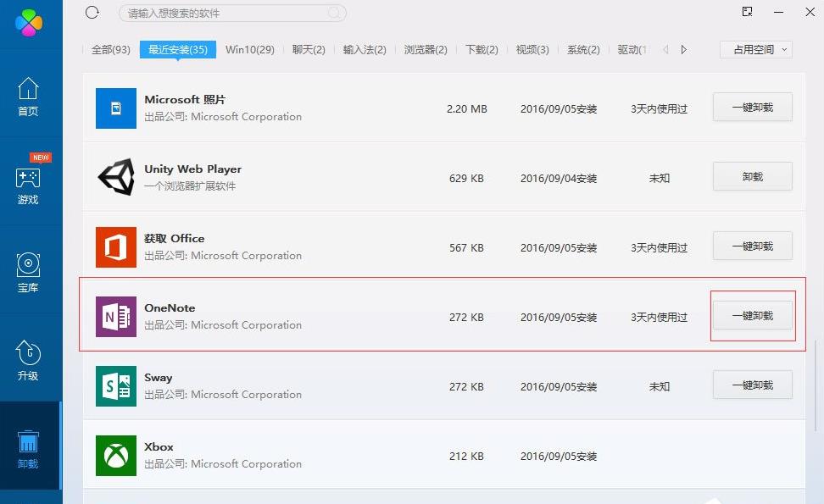824x504 pixels.
Task: Click the search magnifier icon
Action: point(336,13)
